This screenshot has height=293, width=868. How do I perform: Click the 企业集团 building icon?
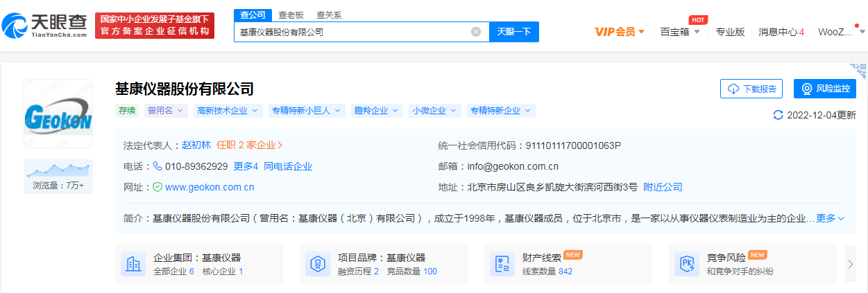[132, 264]
